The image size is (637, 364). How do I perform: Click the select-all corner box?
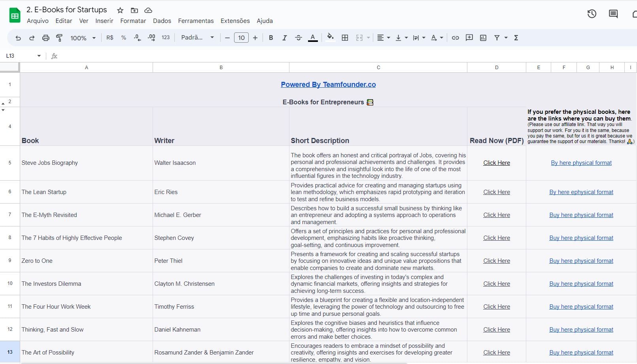(10, 67)
